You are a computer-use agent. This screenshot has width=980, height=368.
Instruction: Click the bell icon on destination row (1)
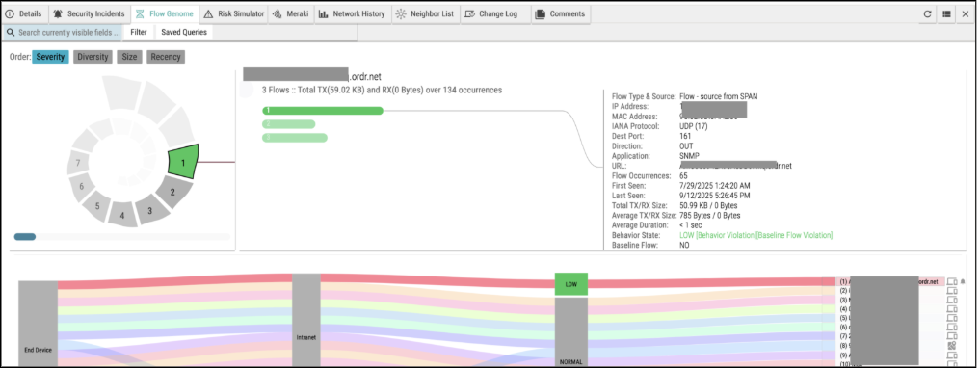(x=963, y=281)
